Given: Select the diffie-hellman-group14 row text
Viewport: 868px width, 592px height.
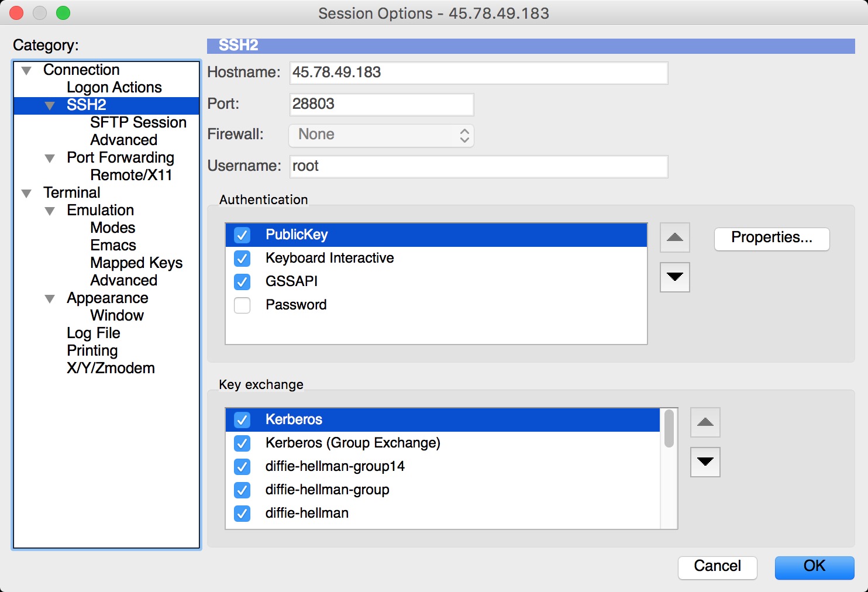Looking at the screenshot, I should (x=335, y=466).
